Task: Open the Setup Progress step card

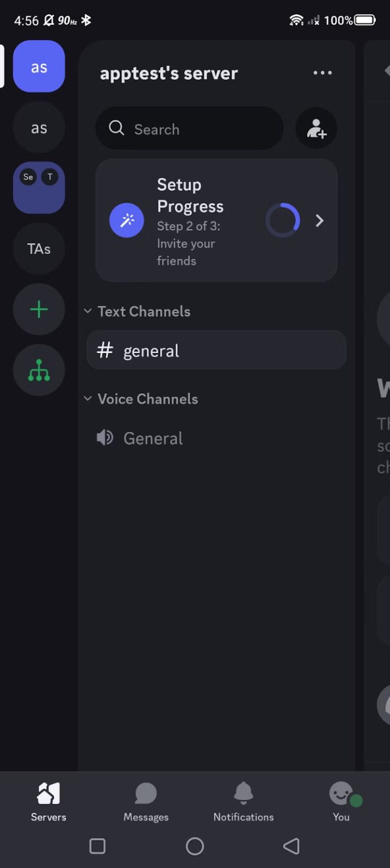Action: point(217,220)
